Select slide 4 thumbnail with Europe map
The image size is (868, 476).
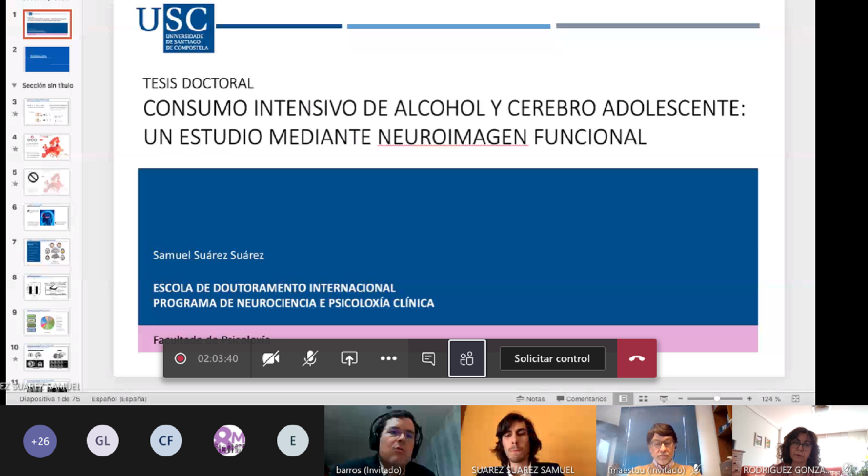(x=47, y=147)
